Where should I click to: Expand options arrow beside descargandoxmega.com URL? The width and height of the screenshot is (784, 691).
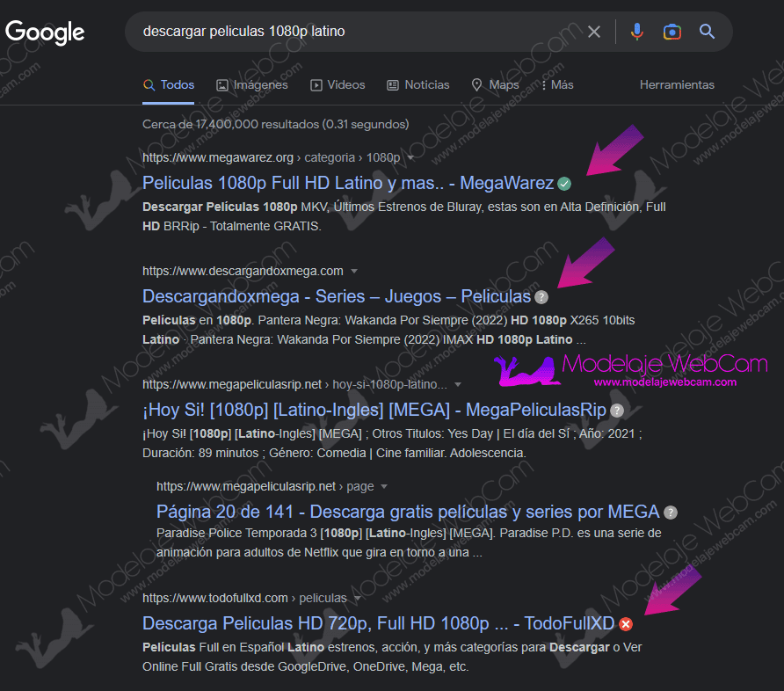point(354,271)
